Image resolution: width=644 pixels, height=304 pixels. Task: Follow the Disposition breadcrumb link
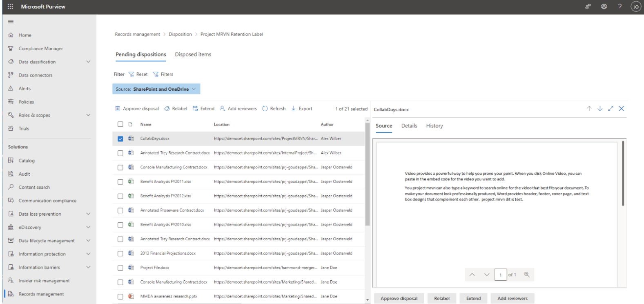pyautogui.click(x=180, y=34)
